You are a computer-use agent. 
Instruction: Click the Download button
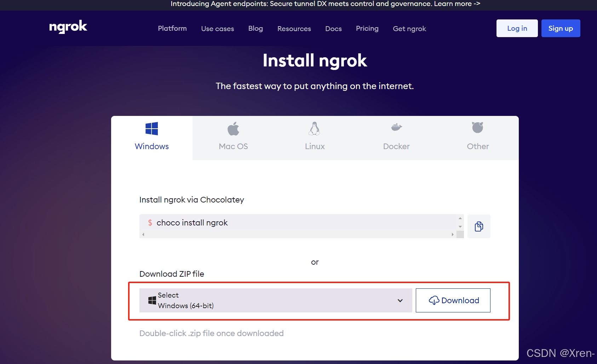453,300
